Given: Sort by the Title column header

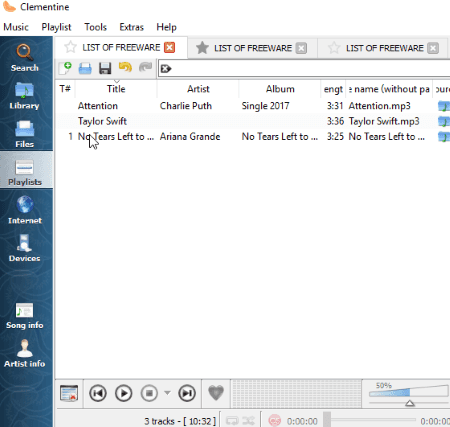Looking at the screenshot, I should click(116, 89).
